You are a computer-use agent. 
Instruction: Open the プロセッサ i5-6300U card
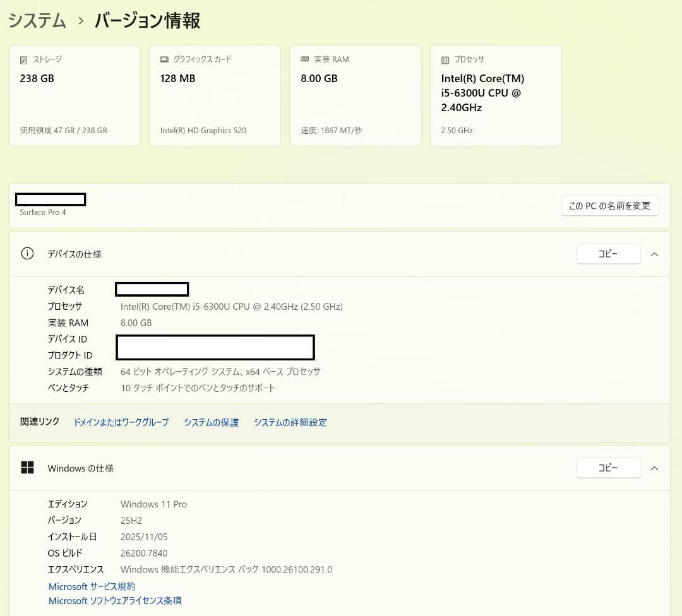tap(496, 96)
